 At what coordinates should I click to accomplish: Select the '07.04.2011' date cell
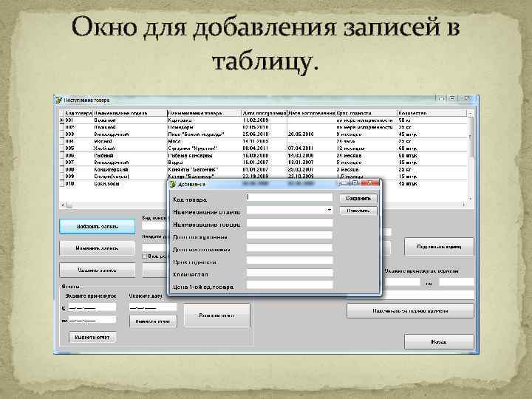coord(312,149)
